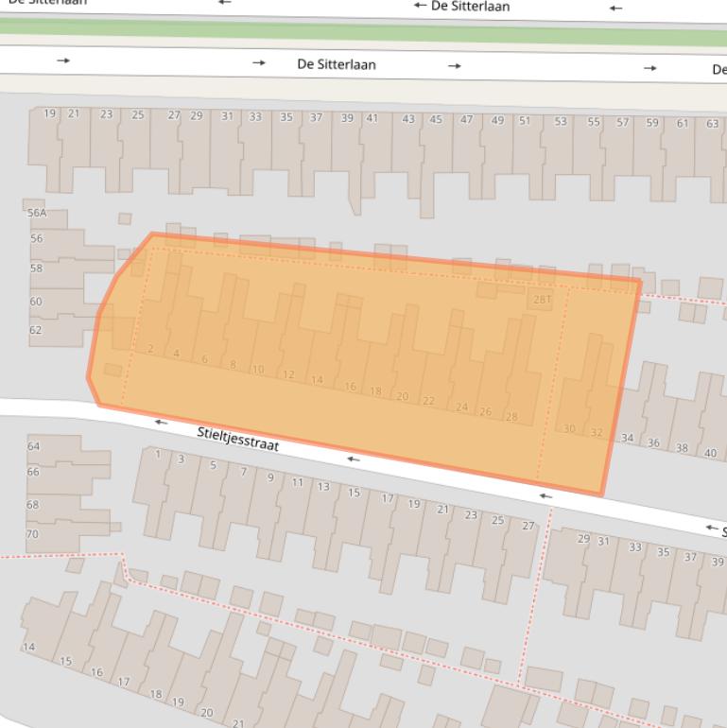Click house number 28 in highlighted block
This screenshot has width=727, height=728.
(x=511, y=416)
